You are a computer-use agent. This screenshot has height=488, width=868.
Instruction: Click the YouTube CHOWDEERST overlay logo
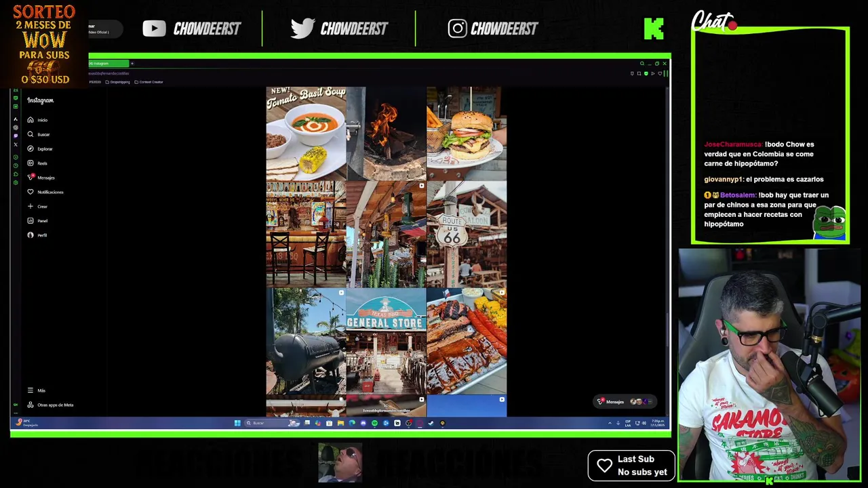[192, 28]
